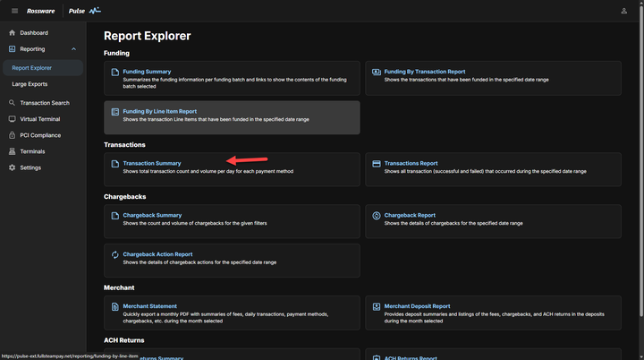Click the Virtual Terminal monitor icon
The height and width of the screenshot is (360, 644).
pyautogui.click(x=12, y=119)
